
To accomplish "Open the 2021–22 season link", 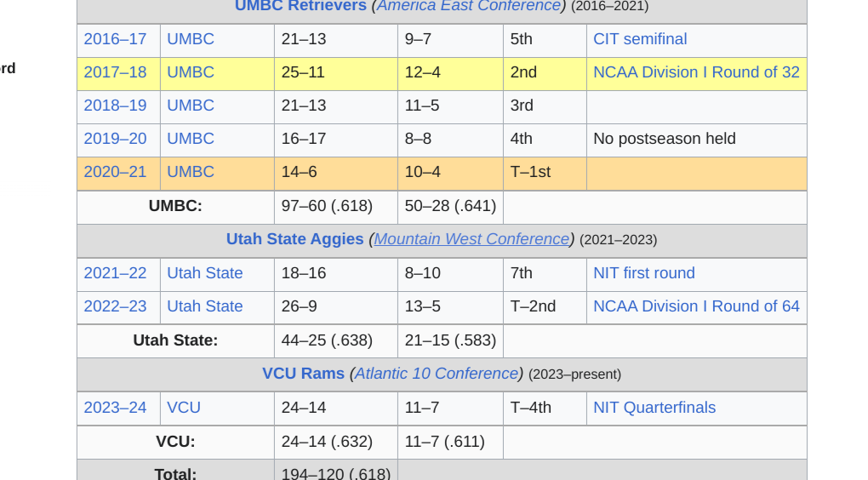I will [x=115, y=273].
